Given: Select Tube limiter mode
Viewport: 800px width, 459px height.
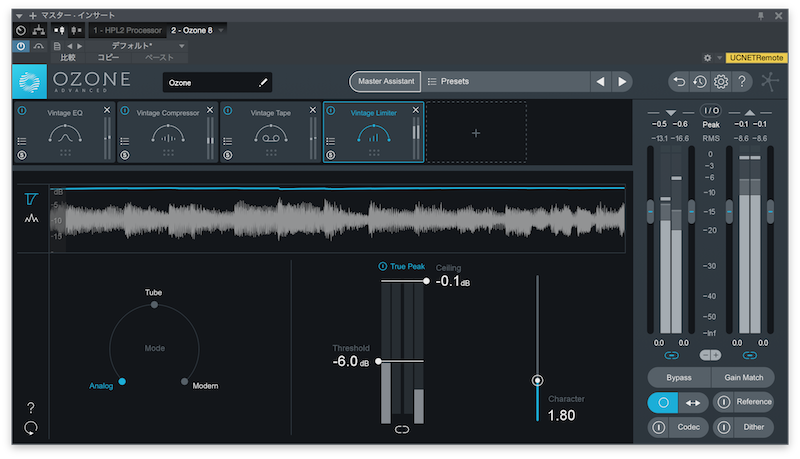Looking at the screenshot, I should (154, 305).
